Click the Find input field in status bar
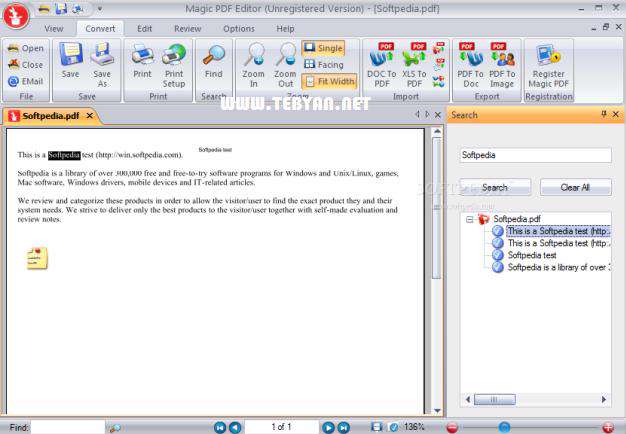This screenshot has width=626, height=434. 68,428
